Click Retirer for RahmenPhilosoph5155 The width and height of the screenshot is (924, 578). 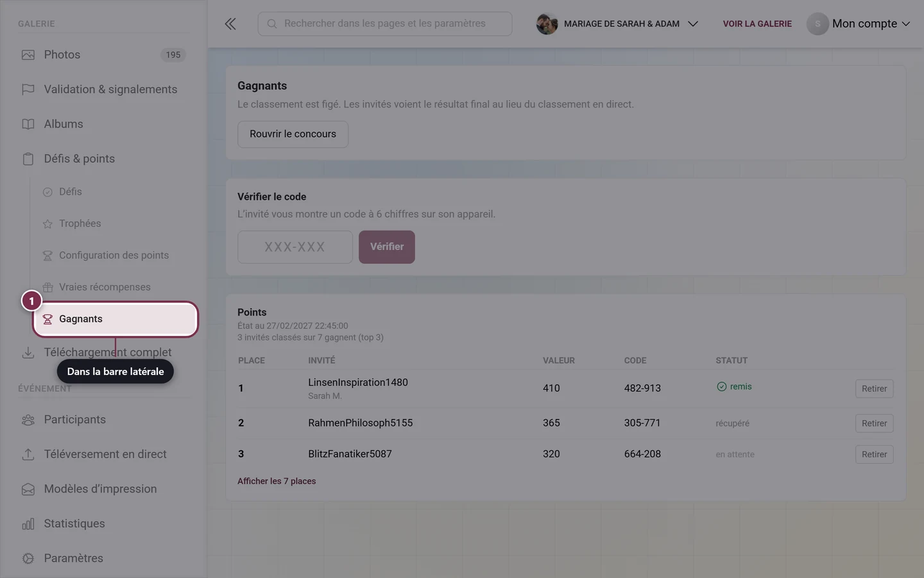point(874,423)
